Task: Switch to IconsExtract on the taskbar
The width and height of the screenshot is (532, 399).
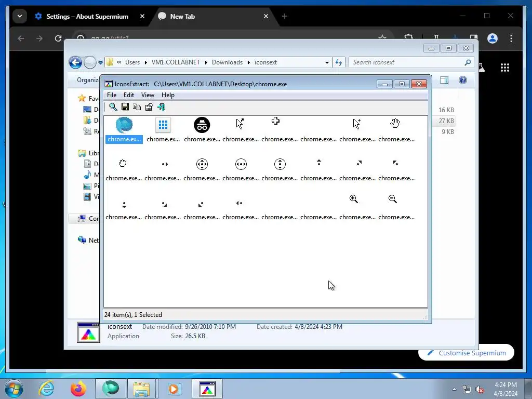Action: tap(207, 389)
